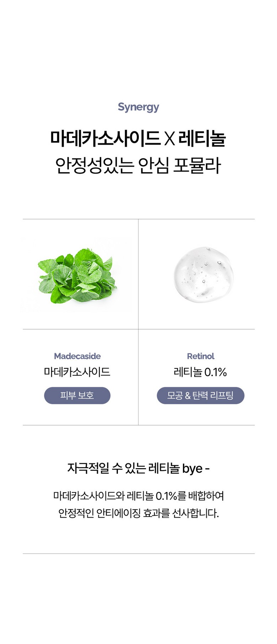Click the X symbol in the headline

pyautogui.click(x=169, y=139)
